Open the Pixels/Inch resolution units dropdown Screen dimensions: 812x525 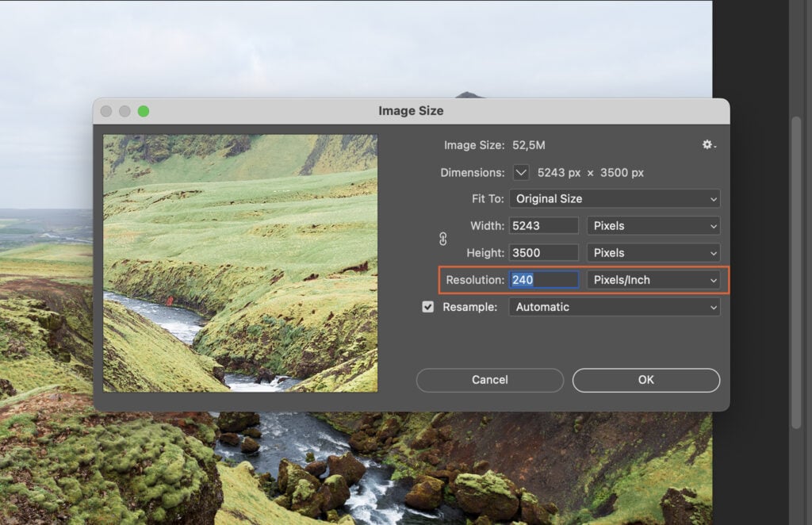(653, 279)
